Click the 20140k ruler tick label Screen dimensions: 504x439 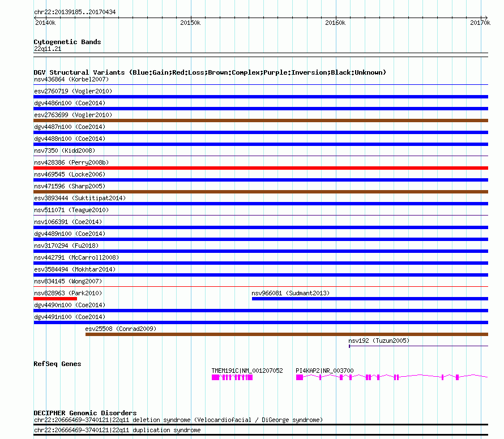(45, 23)
